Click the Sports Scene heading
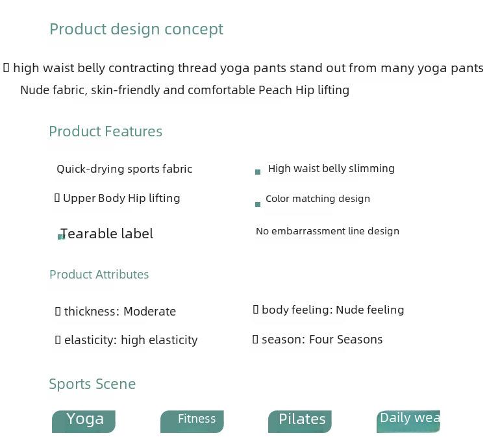487x448 pixels. pos(92,384)
